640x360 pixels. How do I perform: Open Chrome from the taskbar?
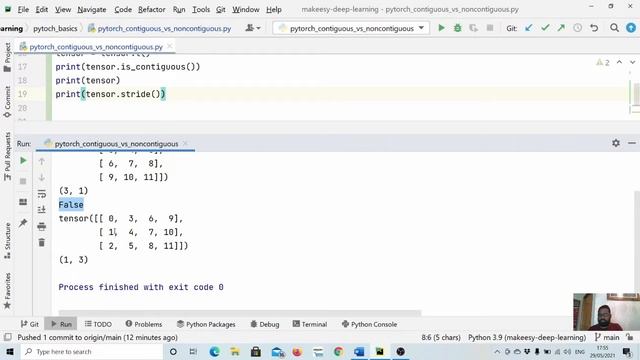(x=338, y=351)
